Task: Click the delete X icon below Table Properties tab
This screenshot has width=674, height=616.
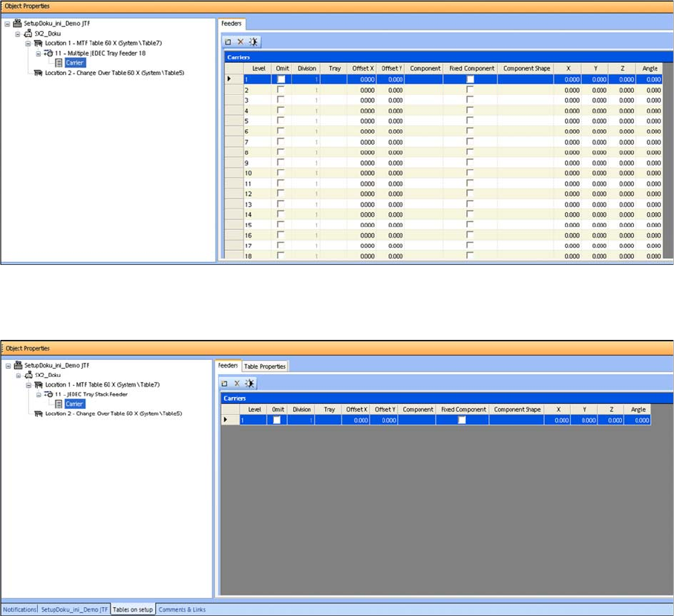Action: [237, 383]
